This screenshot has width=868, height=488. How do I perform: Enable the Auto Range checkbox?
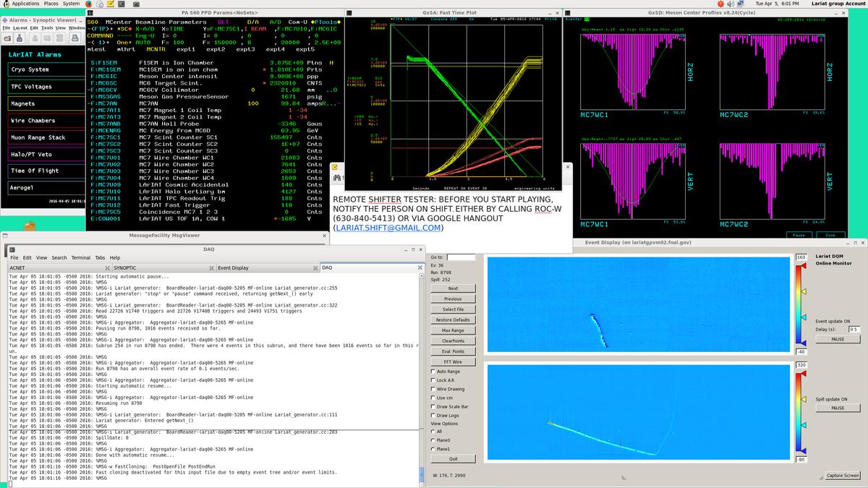(433, 371)
